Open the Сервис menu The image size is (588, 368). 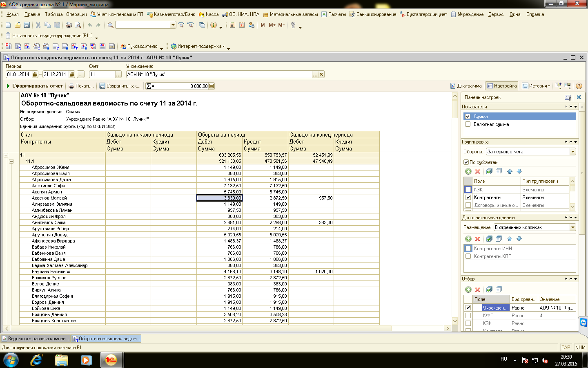tap(496, 14)
